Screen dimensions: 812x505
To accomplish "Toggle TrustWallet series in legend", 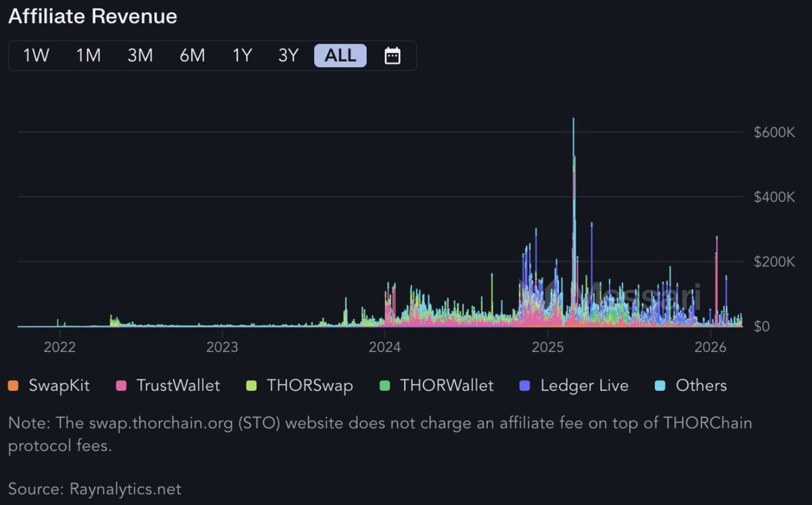I will click(178, 386).
